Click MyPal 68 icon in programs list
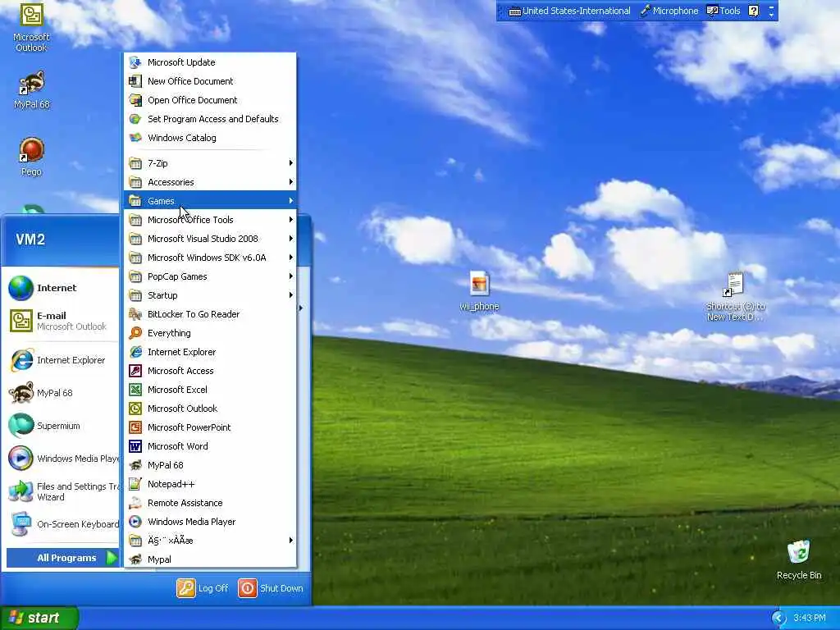The width and height of the screenshot is (840, 630). [x=135, y=465]
